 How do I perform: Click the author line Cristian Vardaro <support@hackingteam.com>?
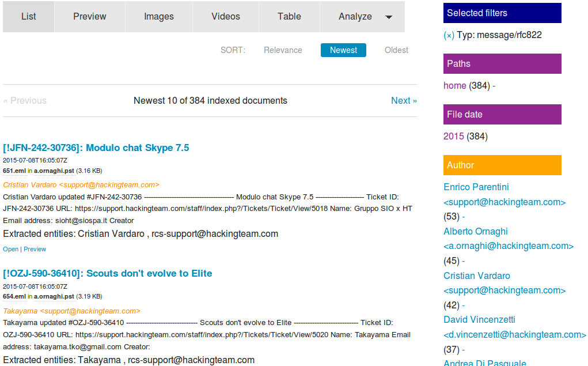(81, 185)
